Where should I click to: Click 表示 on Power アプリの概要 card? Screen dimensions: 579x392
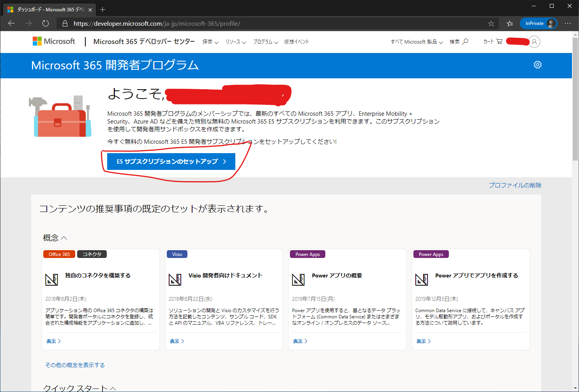pyautogui.click(x=300, y=341)
